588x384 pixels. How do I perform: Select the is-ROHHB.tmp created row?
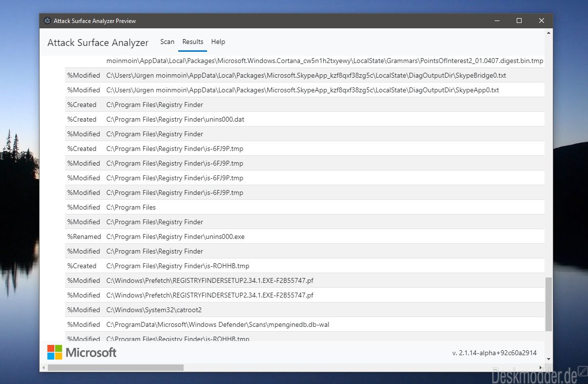coord(305,266)
